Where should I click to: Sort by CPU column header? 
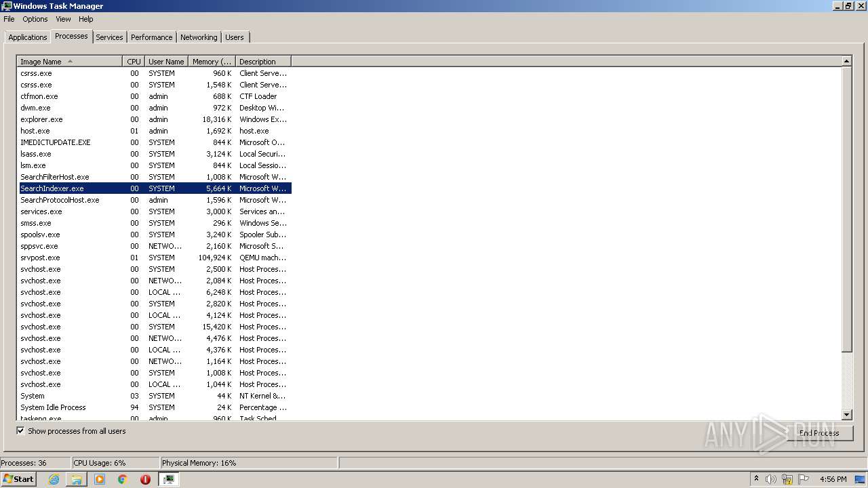point(134,62)
